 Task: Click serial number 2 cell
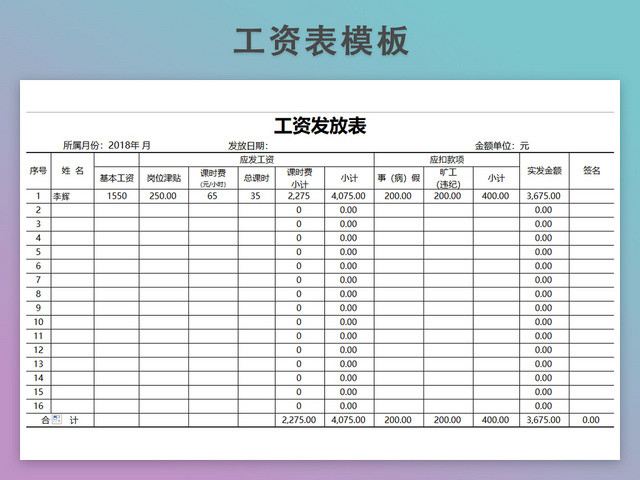(38, 210)
